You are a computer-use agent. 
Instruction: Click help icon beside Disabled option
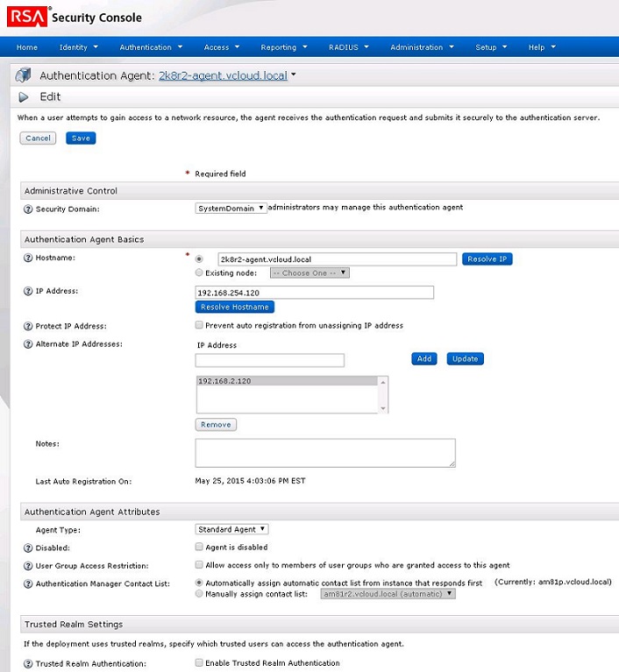[x=28, y=548]
